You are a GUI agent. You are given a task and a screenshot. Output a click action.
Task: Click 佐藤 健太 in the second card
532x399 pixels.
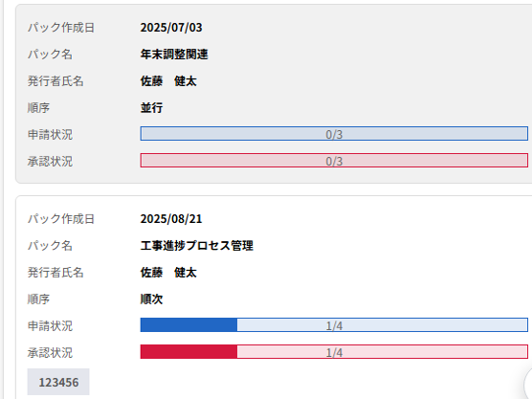168,273
